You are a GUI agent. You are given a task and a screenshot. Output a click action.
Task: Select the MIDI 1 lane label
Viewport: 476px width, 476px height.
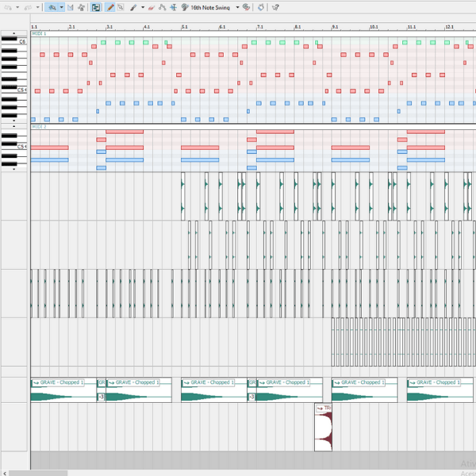(x=39, y=34)
